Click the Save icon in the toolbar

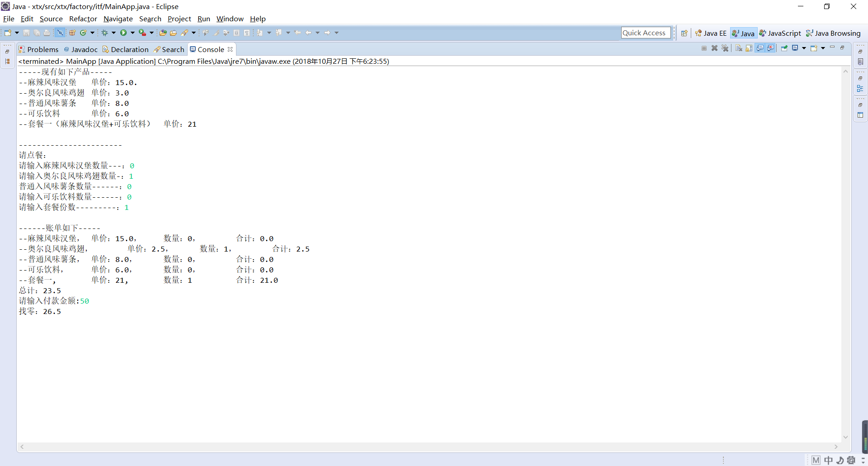(x=26, y=33)
